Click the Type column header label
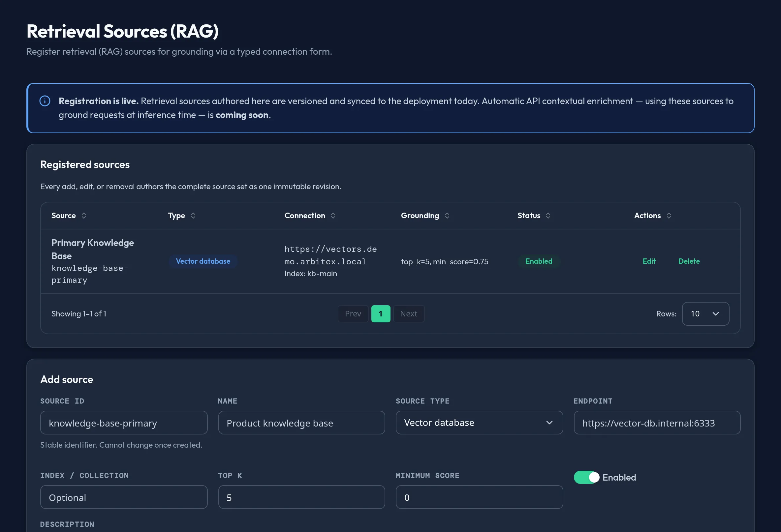The height and width of the screenshot is (532, 781). point(176,216)
